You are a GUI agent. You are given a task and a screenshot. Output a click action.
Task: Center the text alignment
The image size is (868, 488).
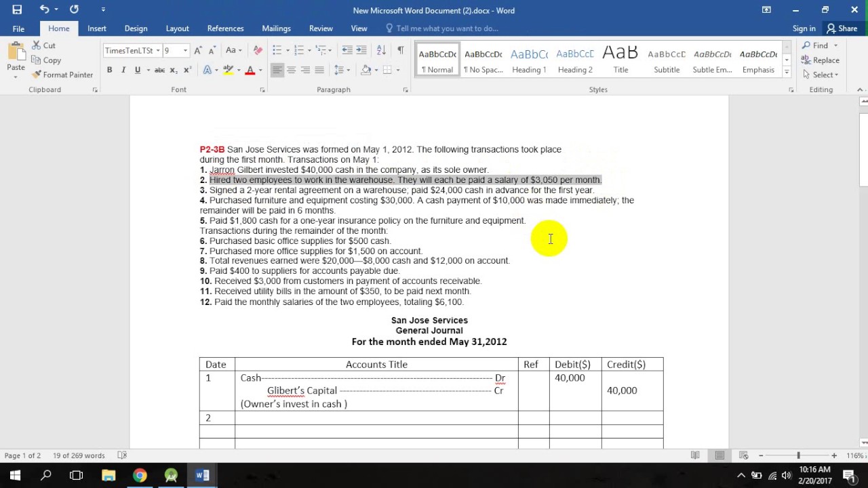pos(291,70)
